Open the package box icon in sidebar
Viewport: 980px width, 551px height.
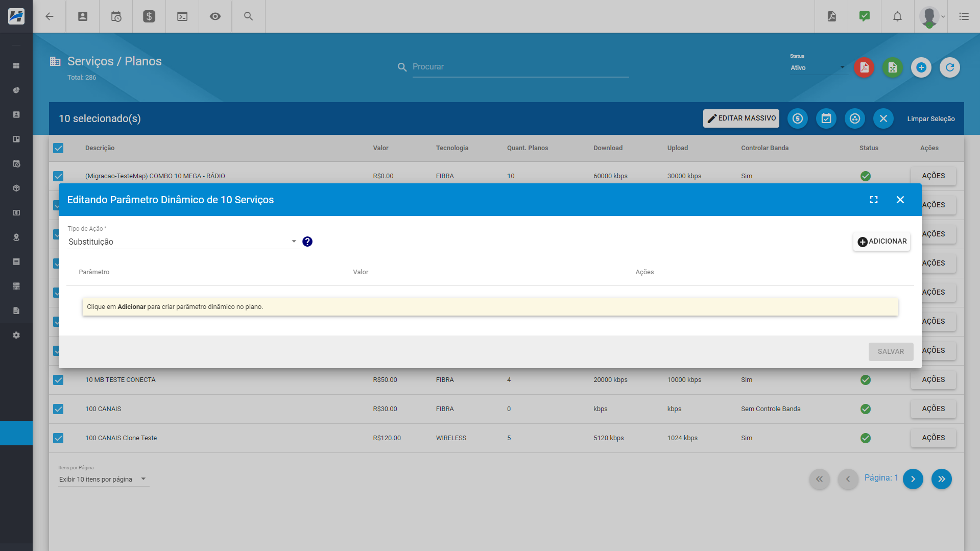(x=16, y=188)
